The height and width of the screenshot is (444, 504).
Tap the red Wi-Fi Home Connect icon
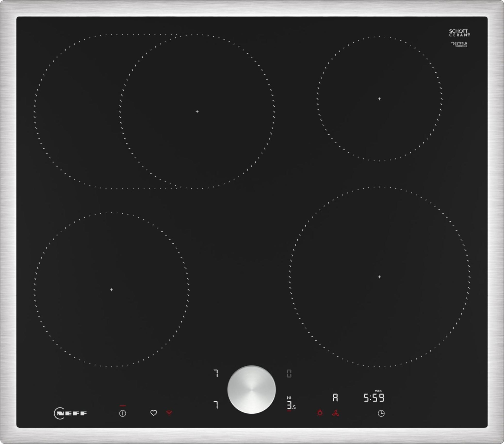coord(169,413)
